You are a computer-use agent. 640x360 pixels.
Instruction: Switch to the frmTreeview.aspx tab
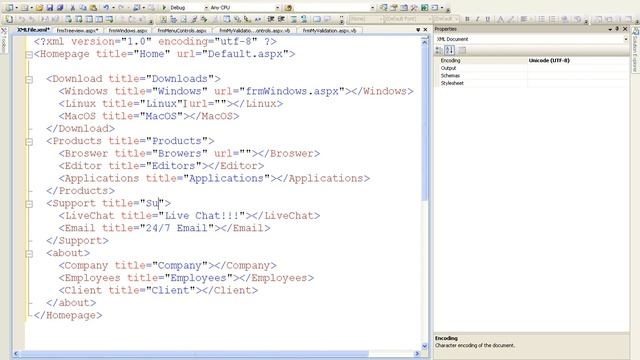pyautogui.click(x=77, y=30)
